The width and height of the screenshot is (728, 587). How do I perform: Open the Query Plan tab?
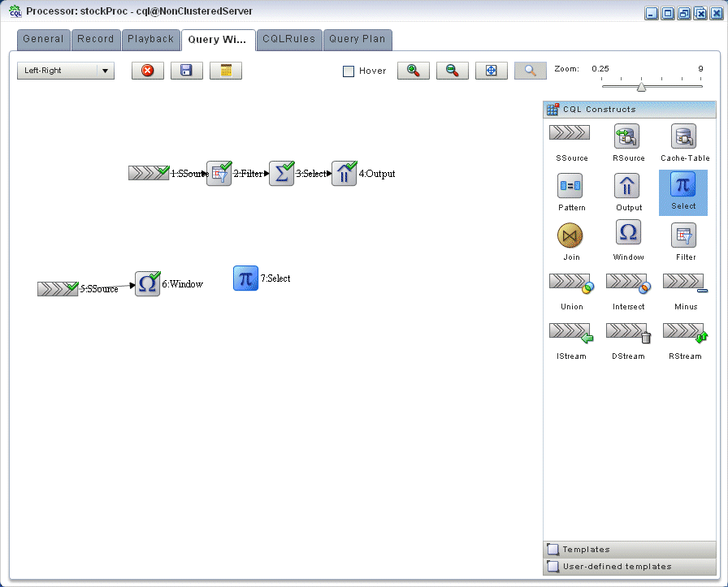357,40
